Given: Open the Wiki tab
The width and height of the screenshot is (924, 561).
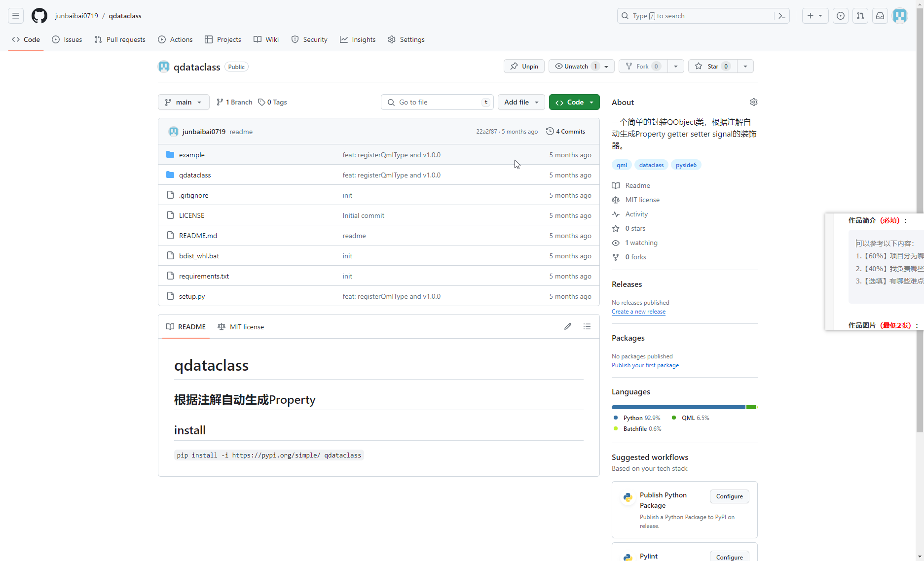Looking at the screenshot, I should (266, 39).
